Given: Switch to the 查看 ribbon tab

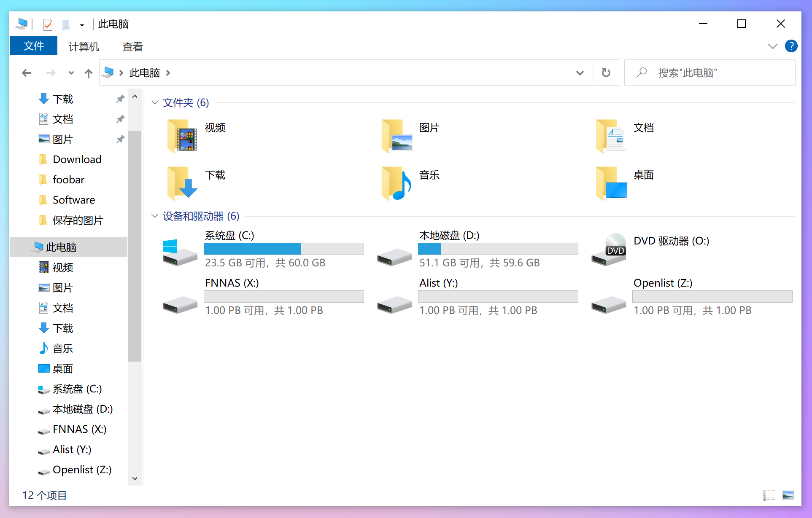Looking at the screenshot, I should pos(132,46).
